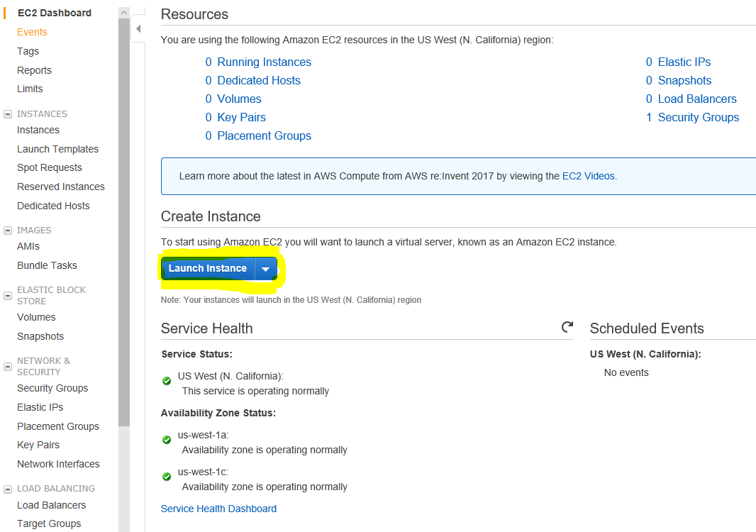Screen dimensions: 756x532
Task: Open the EC2 Videos link
Action: (x=588, y=176)
